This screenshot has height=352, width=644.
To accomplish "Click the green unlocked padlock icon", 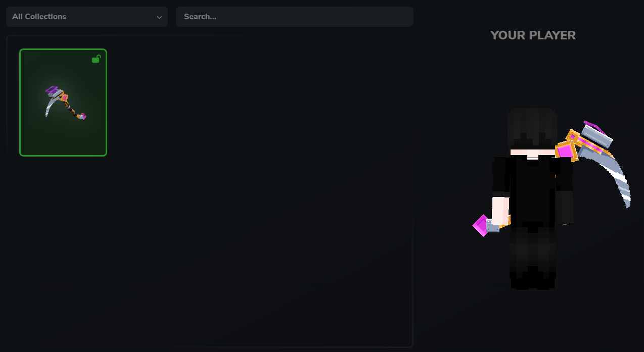I will [x=96, y=59].
